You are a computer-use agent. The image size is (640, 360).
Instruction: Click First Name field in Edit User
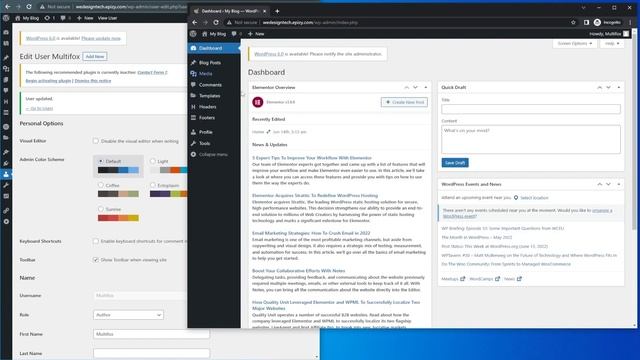point(151,334)
